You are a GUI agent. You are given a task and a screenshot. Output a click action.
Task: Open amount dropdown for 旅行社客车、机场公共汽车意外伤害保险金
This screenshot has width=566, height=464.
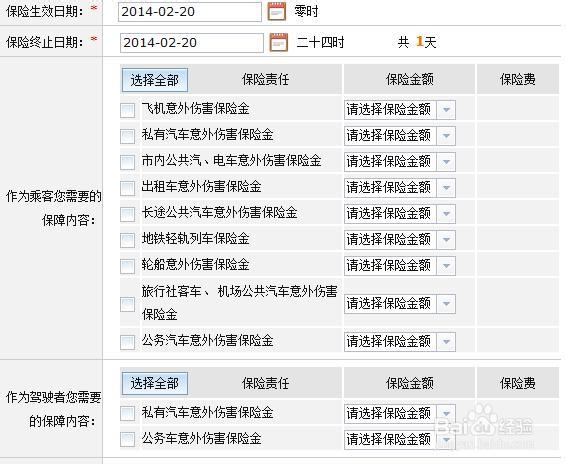click(400, 304)
